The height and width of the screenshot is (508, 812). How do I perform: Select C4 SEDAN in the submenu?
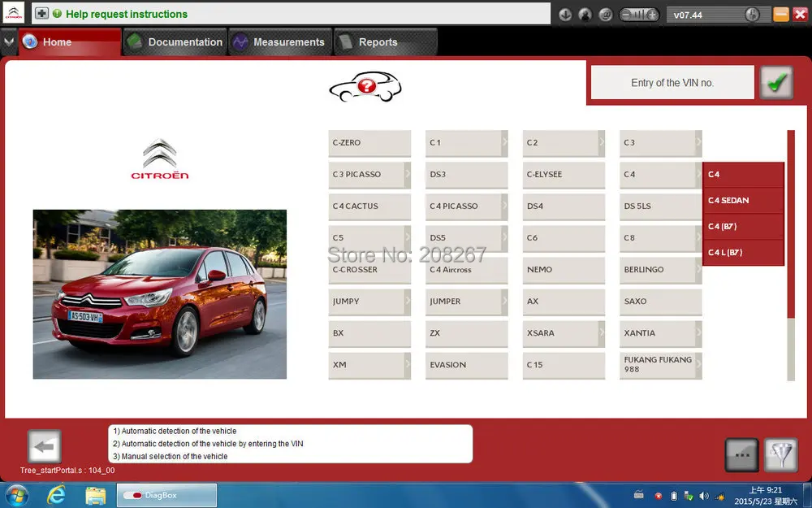click(743, 200)
